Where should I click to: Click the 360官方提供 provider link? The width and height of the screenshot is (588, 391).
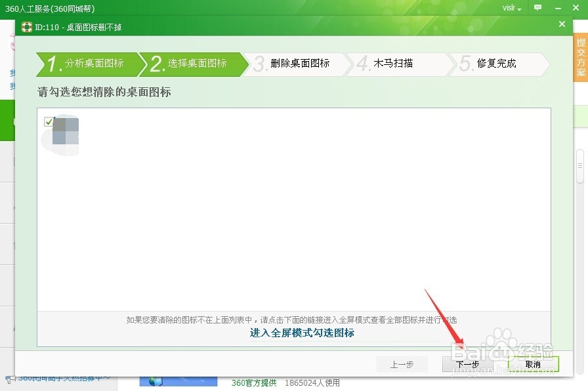(x=254, y=383)
